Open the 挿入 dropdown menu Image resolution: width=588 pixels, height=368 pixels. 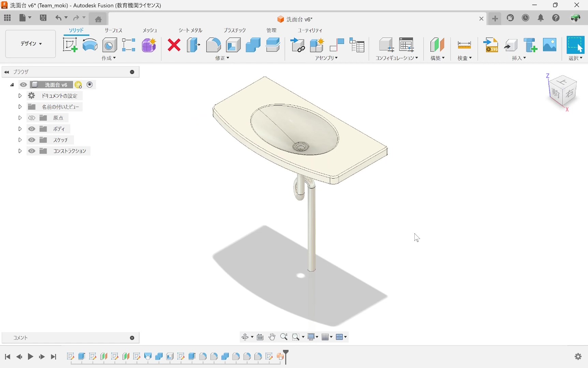click(519, 58)
